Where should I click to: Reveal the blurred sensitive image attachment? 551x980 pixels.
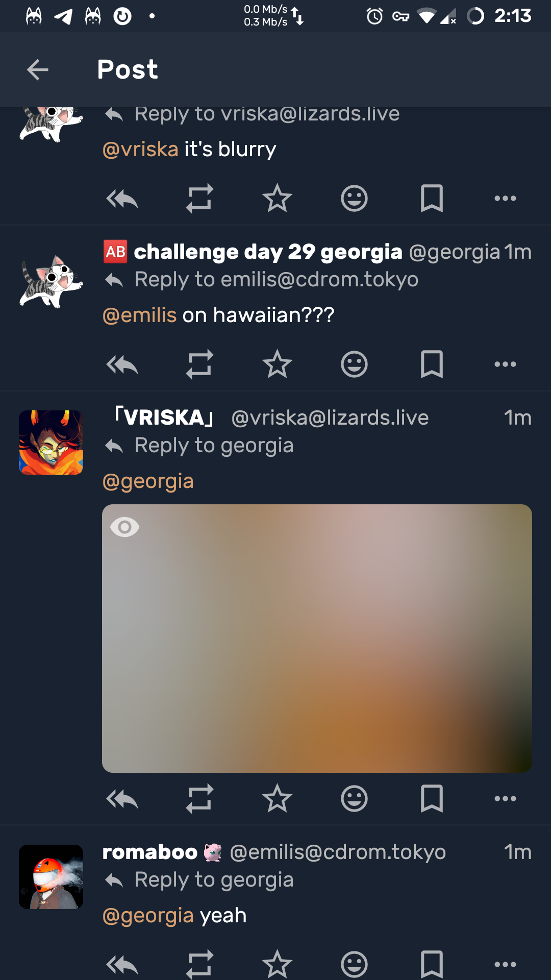[317, 638]
